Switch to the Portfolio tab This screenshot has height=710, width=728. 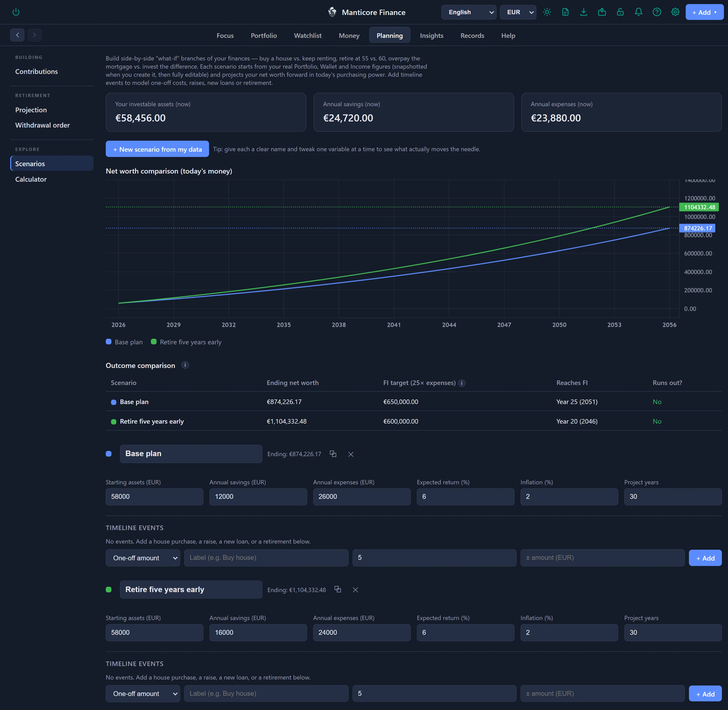[x=264, y=35]
